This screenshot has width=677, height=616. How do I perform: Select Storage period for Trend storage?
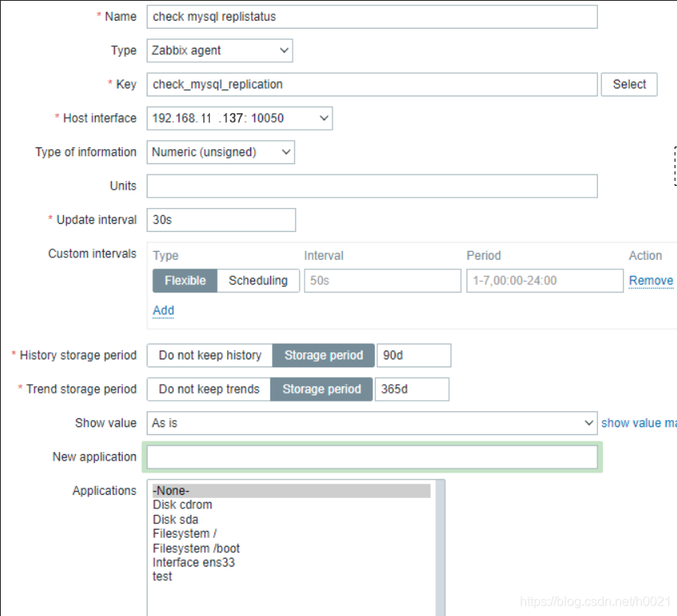pyautogui.click(x=321, y=390)
